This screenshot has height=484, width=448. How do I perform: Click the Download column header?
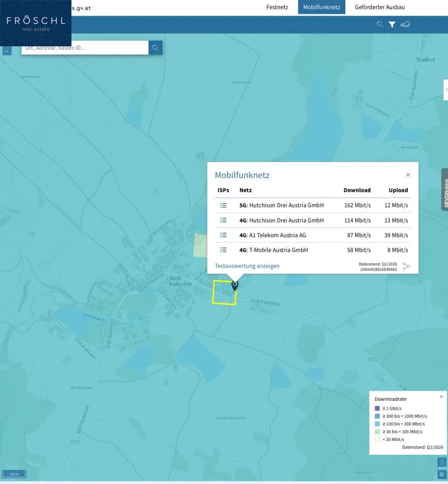(357, 190)
